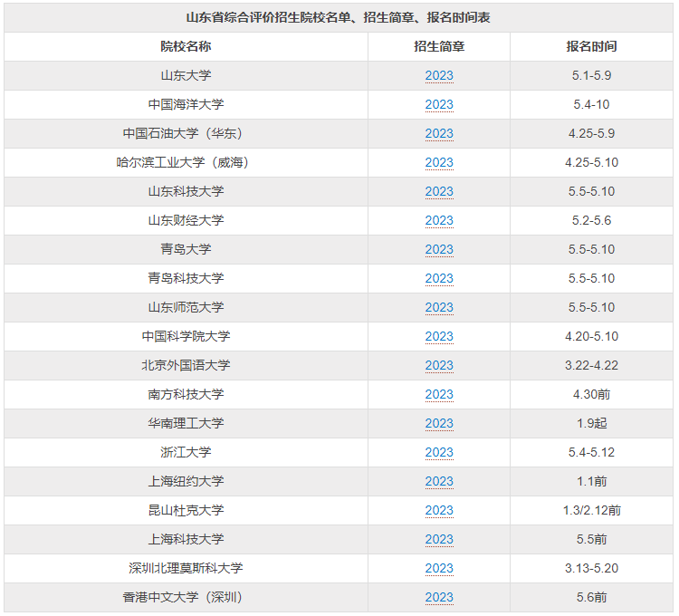This screenshot has height=616, width=679.
Task: Open the 2023 link for 南方科技大学
Action: [439, 395]
